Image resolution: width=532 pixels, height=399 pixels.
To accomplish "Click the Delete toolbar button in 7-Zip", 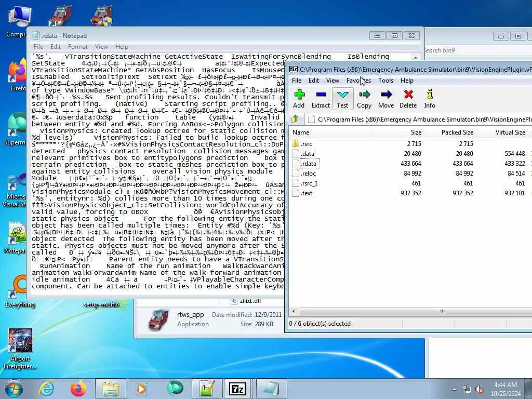I will (408, 99).
